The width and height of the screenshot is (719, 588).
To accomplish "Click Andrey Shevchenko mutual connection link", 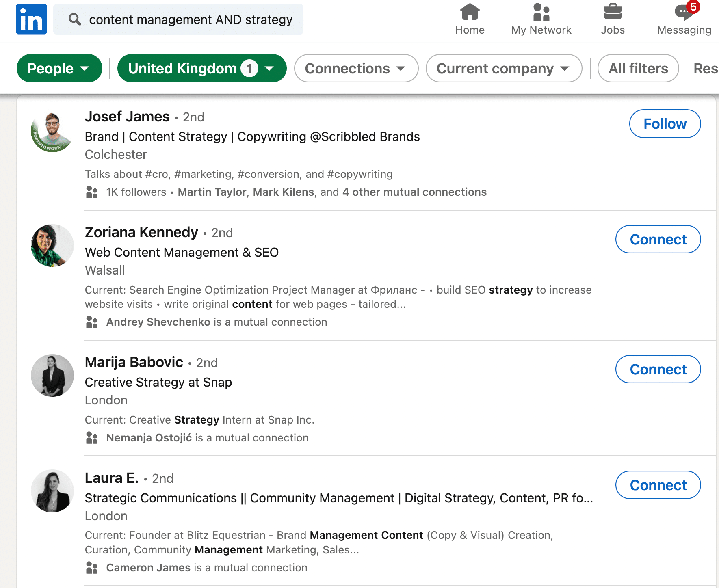I will point(158,322).
